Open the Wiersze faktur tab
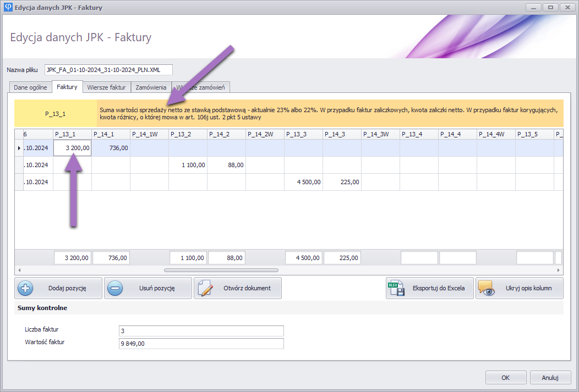 point(106,87)
